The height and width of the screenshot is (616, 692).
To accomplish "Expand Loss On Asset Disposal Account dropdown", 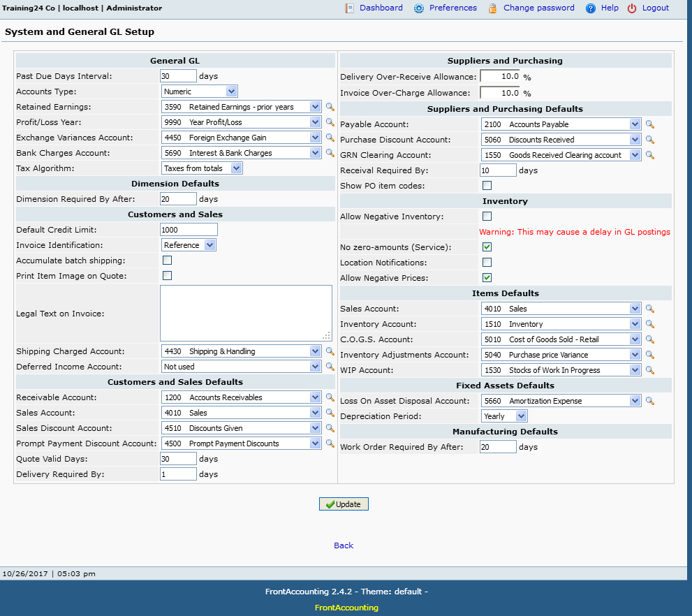I will (561, 401).
